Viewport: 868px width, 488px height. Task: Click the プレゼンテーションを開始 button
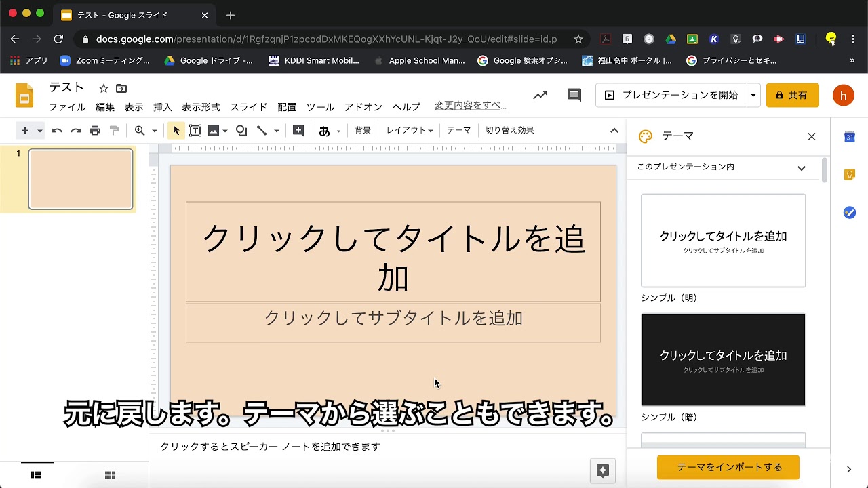pos(671,96)
